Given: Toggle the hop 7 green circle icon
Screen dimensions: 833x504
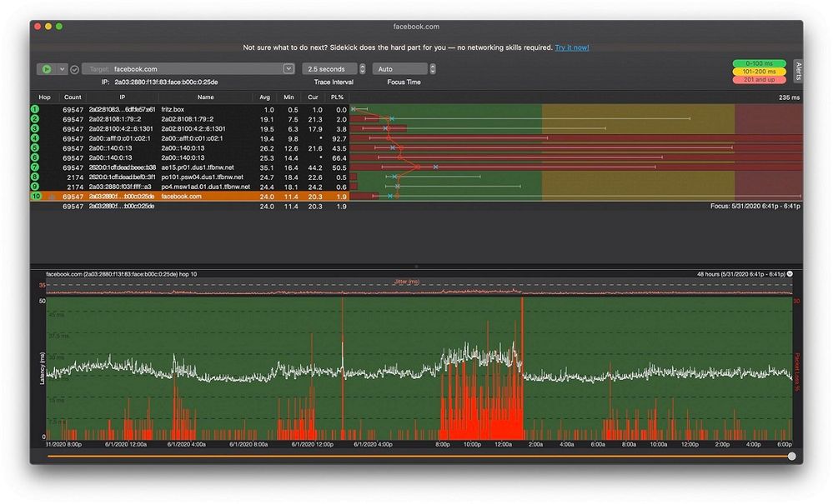Looking at the screenshot, I should (35, 167).
